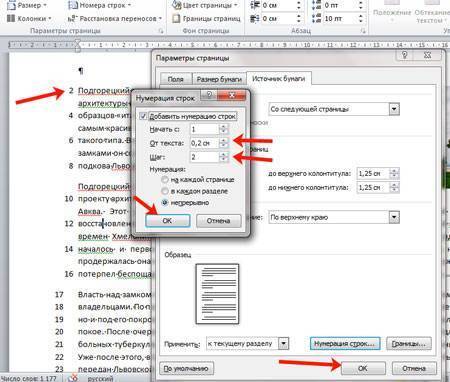The image size is (450, 382).
Task: Switch to the Источник бумаги tab
Action: tap(278, 79)
